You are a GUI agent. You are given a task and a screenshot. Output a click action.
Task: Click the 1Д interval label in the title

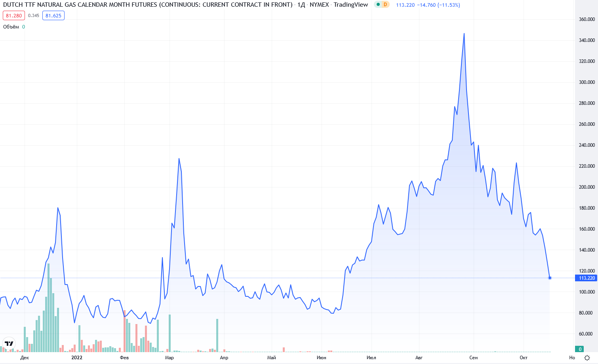(301, 5)
